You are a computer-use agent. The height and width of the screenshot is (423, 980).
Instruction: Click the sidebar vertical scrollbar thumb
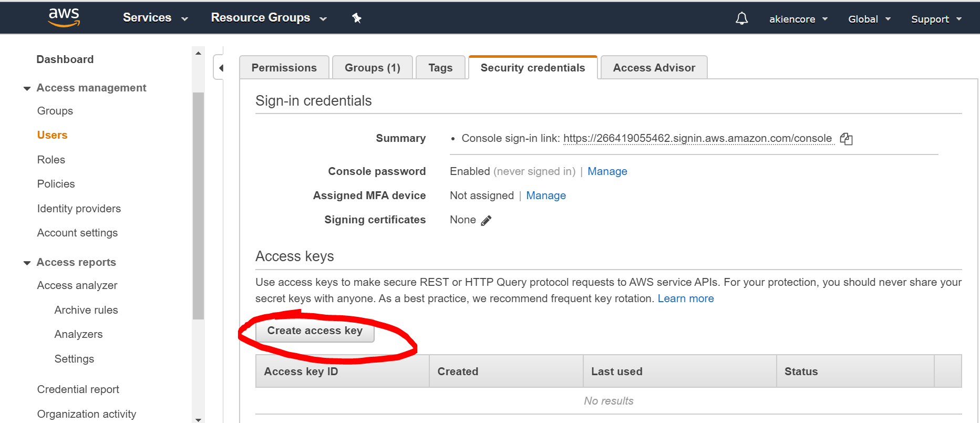(x=198, y=205)
